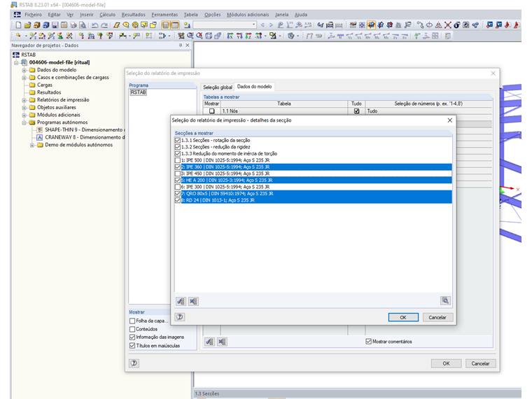Expand Dados do modelo tree node
532x399 pixels.
tap(24, 70)
